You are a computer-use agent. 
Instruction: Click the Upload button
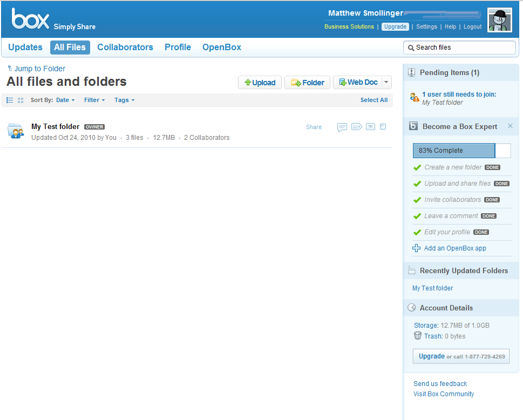[260, 83]
